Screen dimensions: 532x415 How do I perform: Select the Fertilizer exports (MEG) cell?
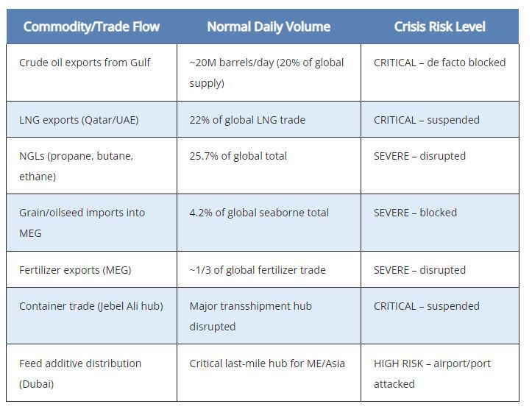tap(75, 270)
